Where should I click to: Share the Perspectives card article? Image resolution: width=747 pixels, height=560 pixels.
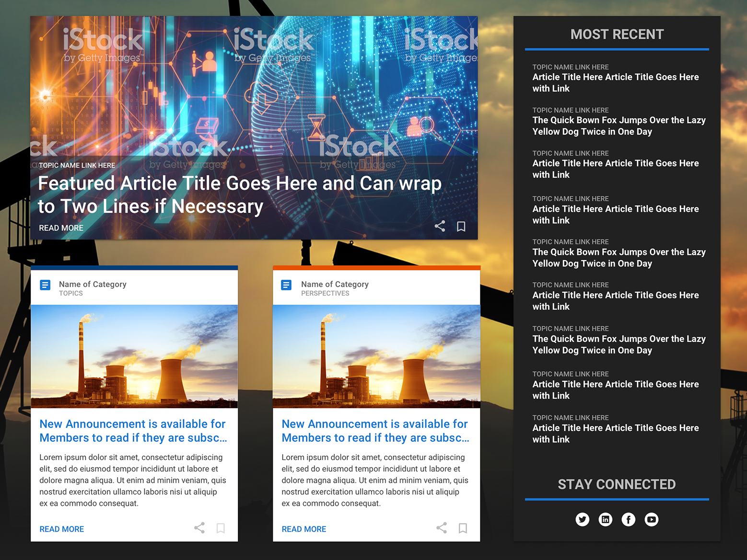tap(442, 528)
